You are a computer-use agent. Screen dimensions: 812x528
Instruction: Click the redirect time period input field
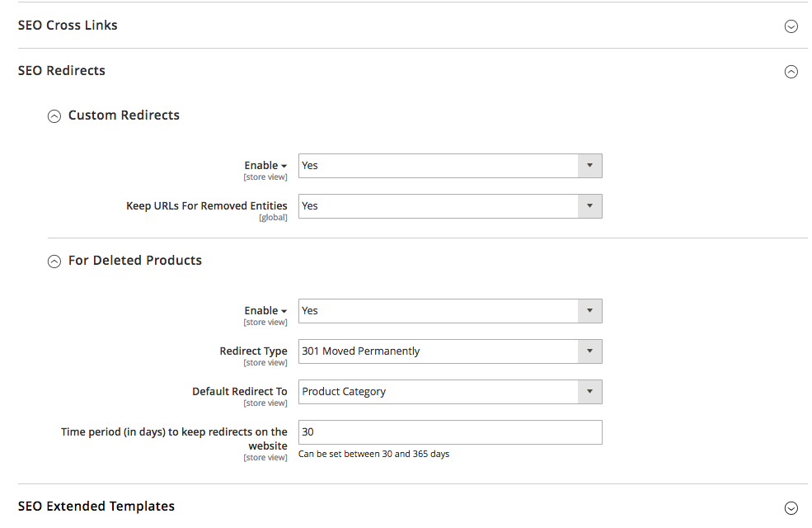(450, 432)
